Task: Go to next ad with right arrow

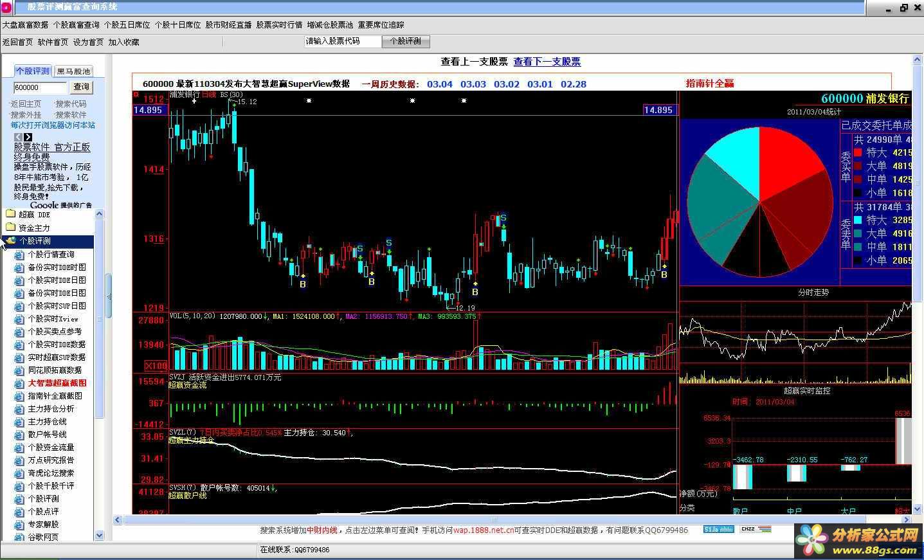Action: [x=28, y=137]
